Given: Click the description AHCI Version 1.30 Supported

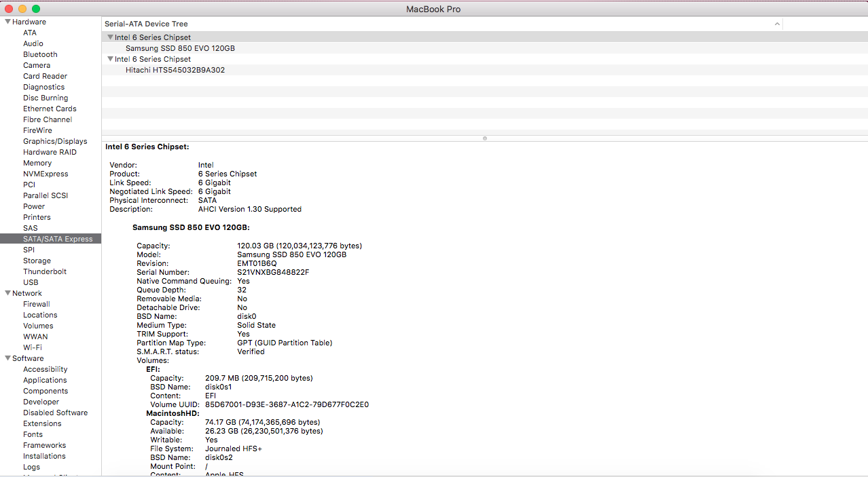Looking at the screenshot, I should click(x=250, y=209).
